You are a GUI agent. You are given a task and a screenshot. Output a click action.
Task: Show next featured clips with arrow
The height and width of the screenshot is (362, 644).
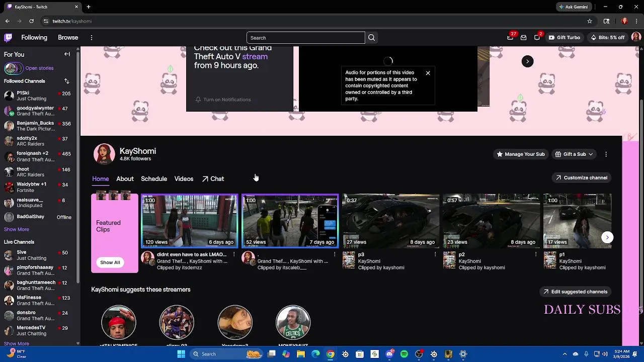[607, 237]
